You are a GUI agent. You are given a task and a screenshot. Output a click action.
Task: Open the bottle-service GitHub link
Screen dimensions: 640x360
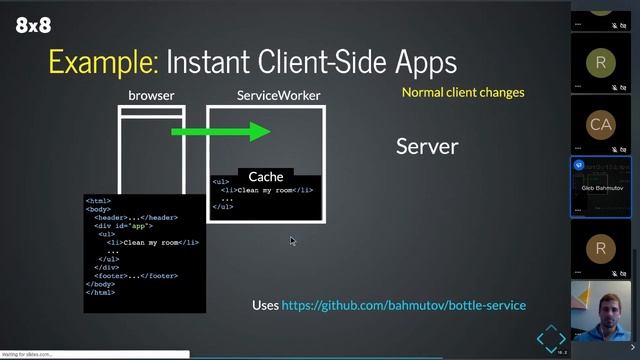[x=403, y=306]
